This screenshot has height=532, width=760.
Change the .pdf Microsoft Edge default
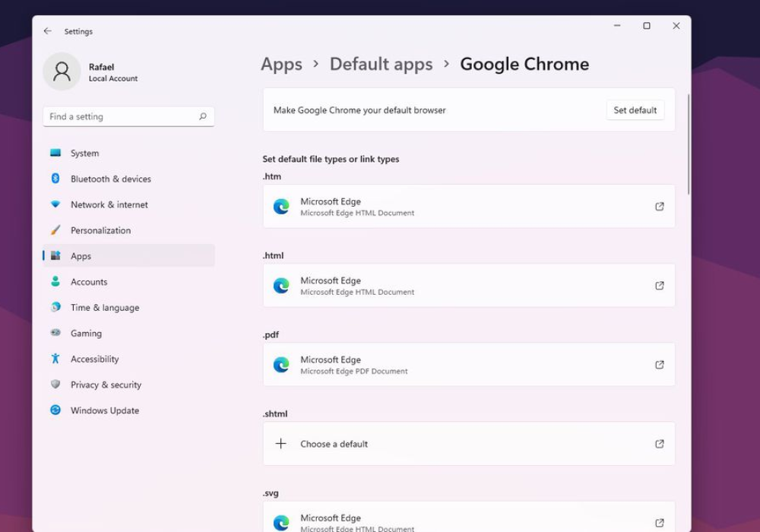tap(469, 364)
